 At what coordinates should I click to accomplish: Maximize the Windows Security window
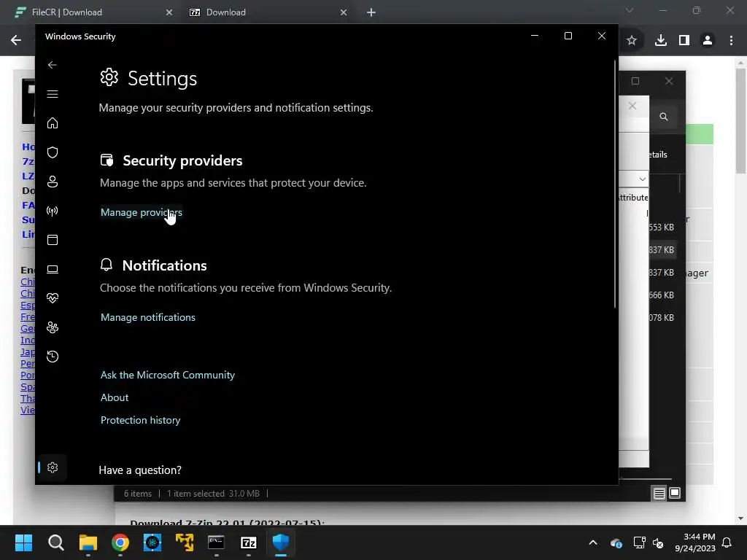[x=568, y=36]
